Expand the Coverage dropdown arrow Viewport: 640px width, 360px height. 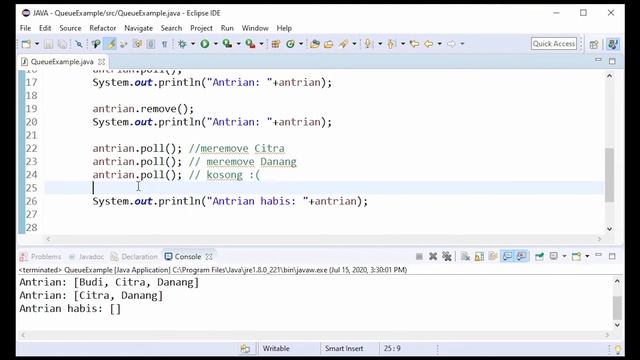tap(238, 44)
